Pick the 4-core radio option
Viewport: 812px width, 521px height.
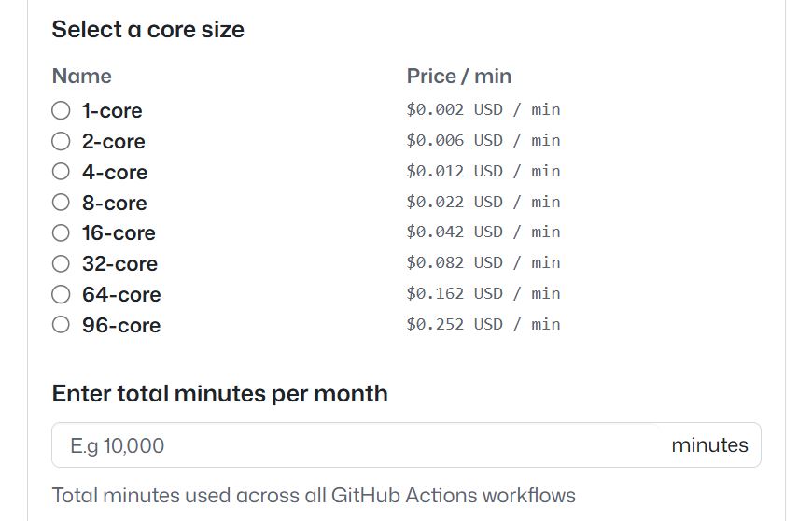coord(61,172)
